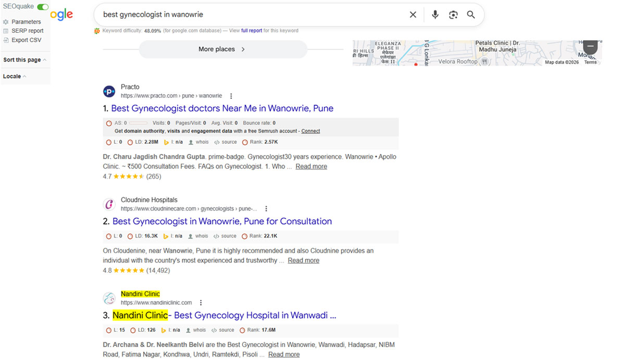Open Nandini Clinic Best Gynecology Hospital result
Image resolution: width=625 pixels, height=364 pixels.
[x=224, y=316]
